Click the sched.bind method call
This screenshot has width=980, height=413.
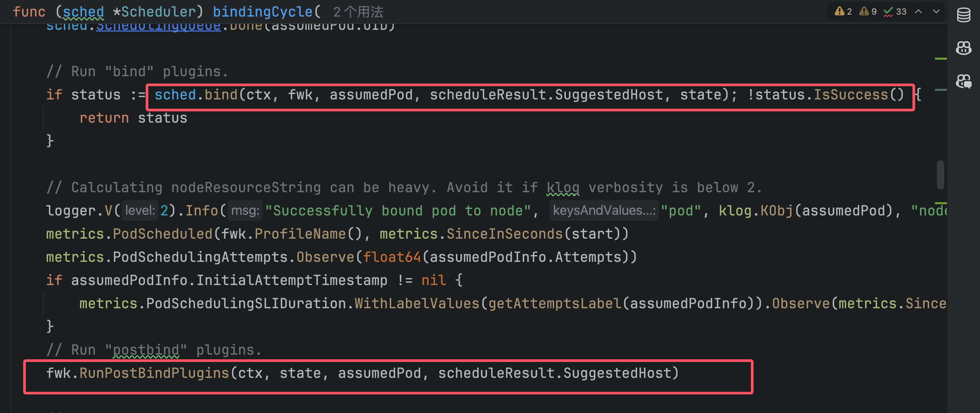(x=196, y=94)
